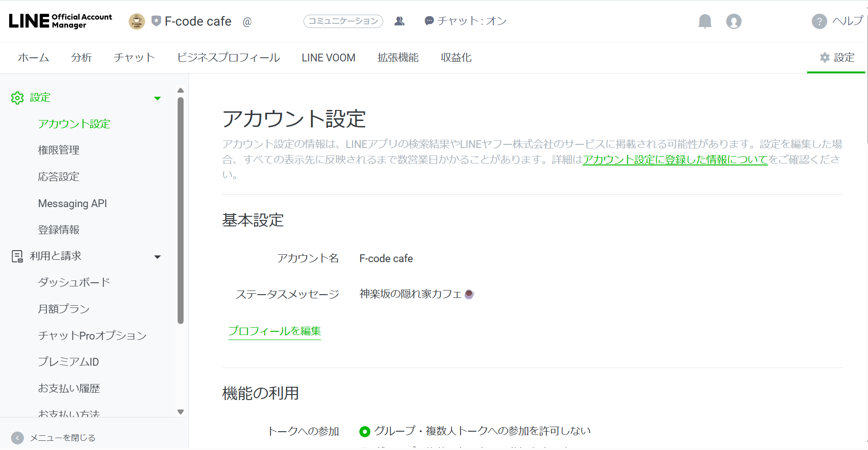Click the friends count people icon

coord(399,21)
